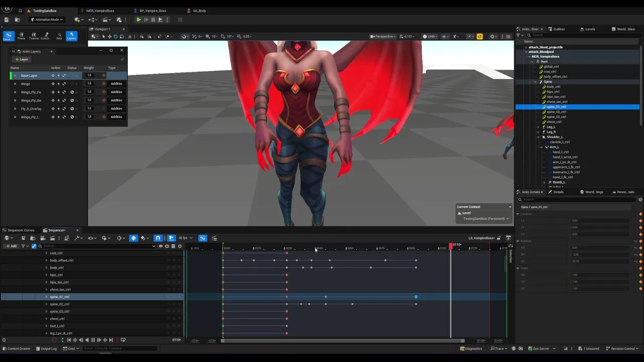The height and width of the screenshot is (362, 644).
Task: Click the timeline horizontal scrollbar
Action: (x=342, y=341)
